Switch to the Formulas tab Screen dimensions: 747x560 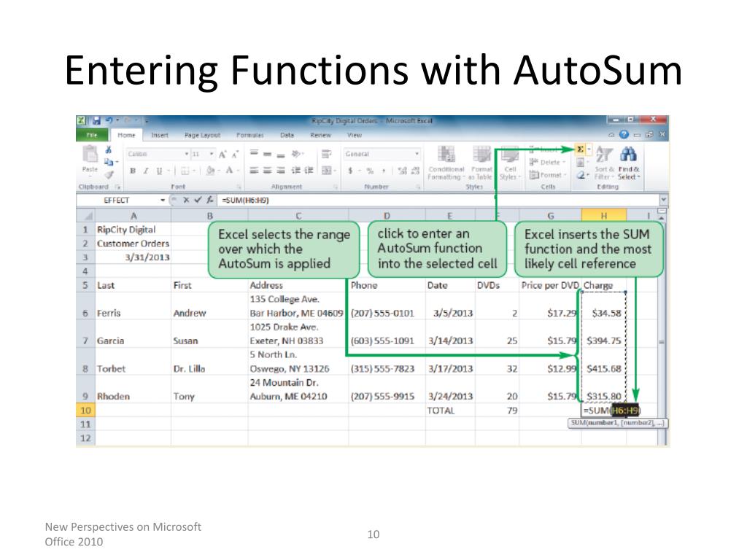tap(250, 135)
